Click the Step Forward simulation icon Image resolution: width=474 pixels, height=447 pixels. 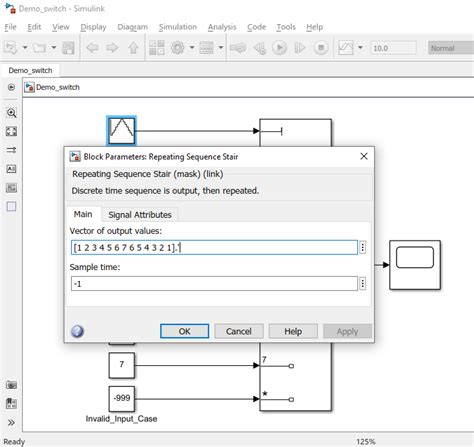[300, 48]
